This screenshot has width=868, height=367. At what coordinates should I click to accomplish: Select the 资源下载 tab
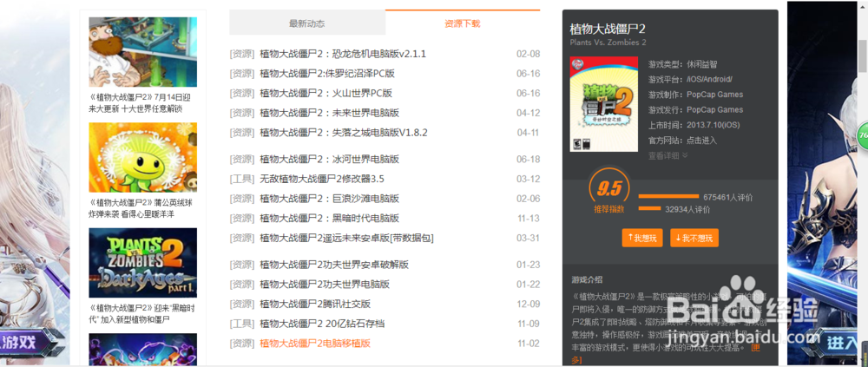[x=463, y=23]
